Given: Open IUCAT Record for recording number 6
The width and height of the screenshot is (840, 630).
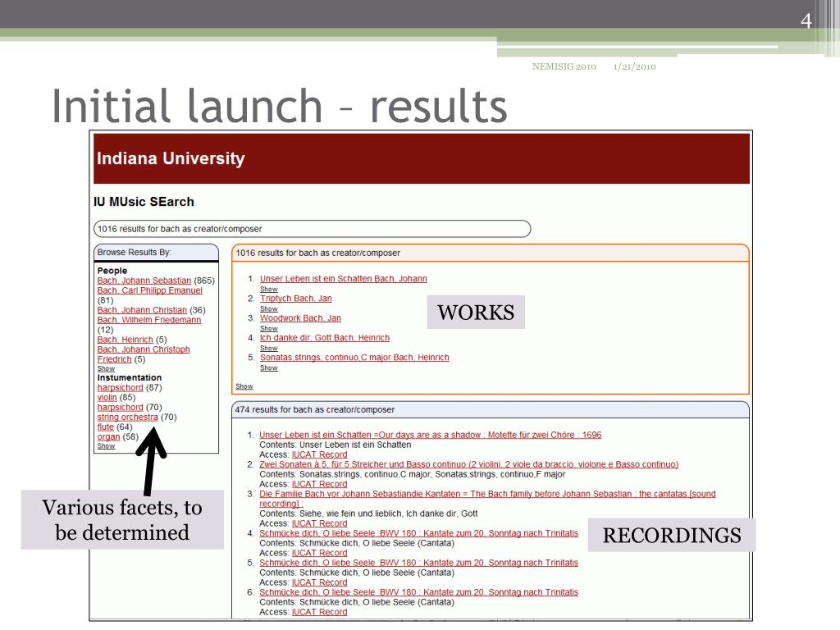Looking at the screenshot, I should (x=319, y=612).
